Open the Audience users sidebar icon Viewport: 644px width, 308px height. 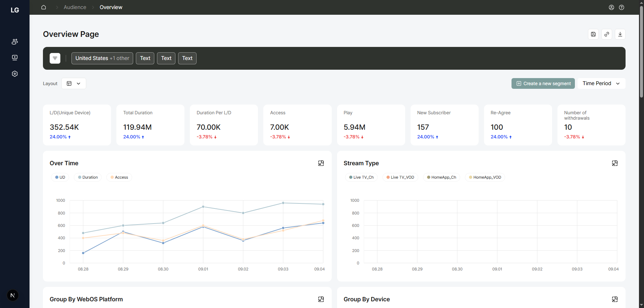pos(15,42)
